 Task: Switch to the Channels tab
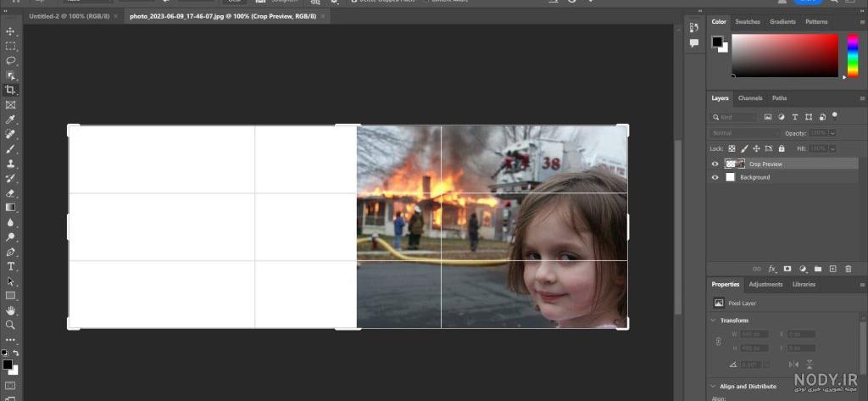[x=750, y=98]
